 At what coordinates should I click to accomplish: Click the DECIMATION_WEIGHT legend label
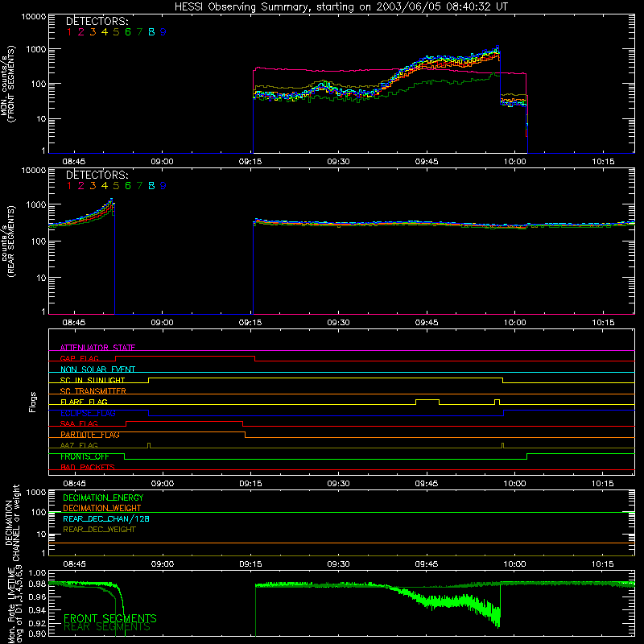pos(102,508)
